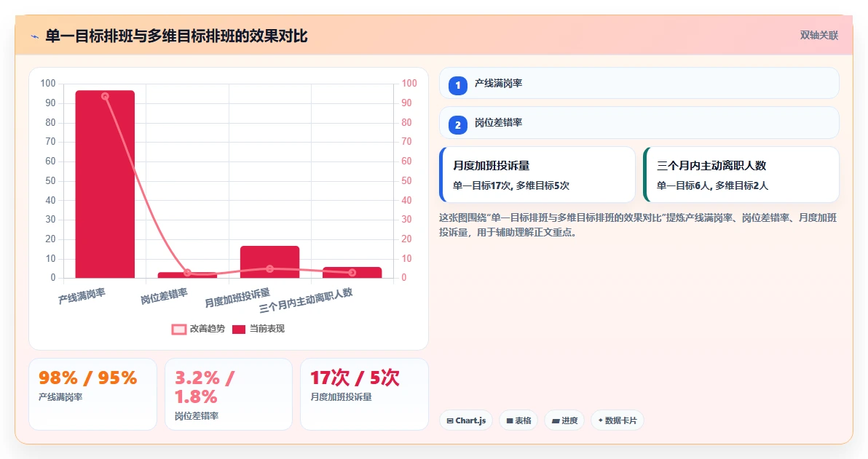Viewport: 868px width, 459px height.
Task: Click the right pink axis value 100
Action: coord(409,84)
